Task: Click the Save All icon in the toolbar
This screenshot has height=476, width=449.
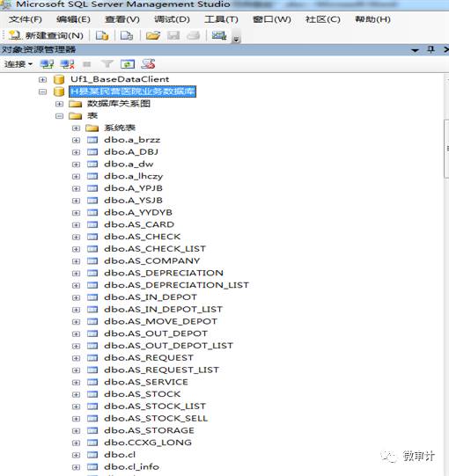Action: pos(193,35)
